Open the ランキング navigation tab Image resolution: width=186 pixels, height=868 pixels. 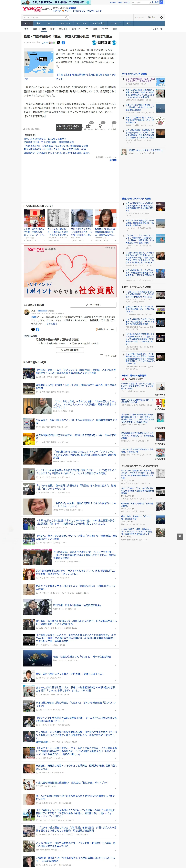click(115, 24)
